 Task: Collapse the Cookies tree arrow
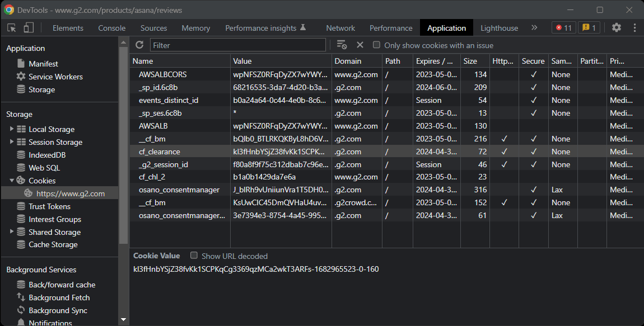point(12,180)
